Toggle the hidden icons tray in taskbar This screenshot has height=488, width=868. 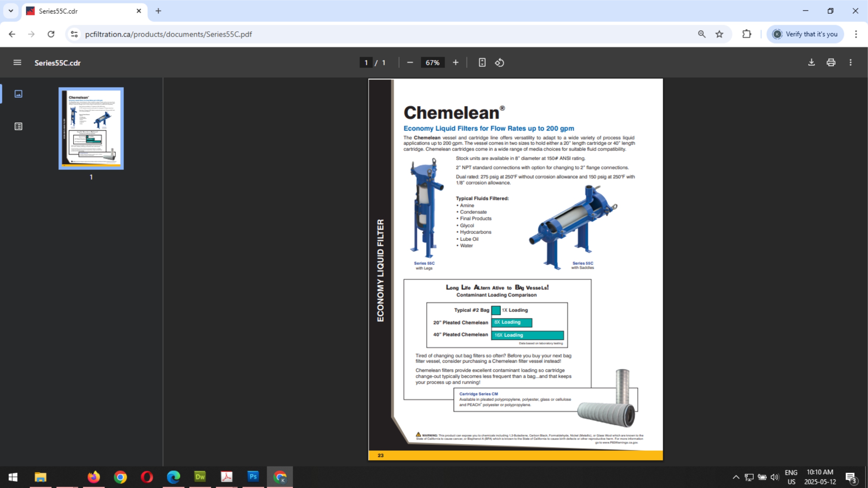(x=735, y=477)
